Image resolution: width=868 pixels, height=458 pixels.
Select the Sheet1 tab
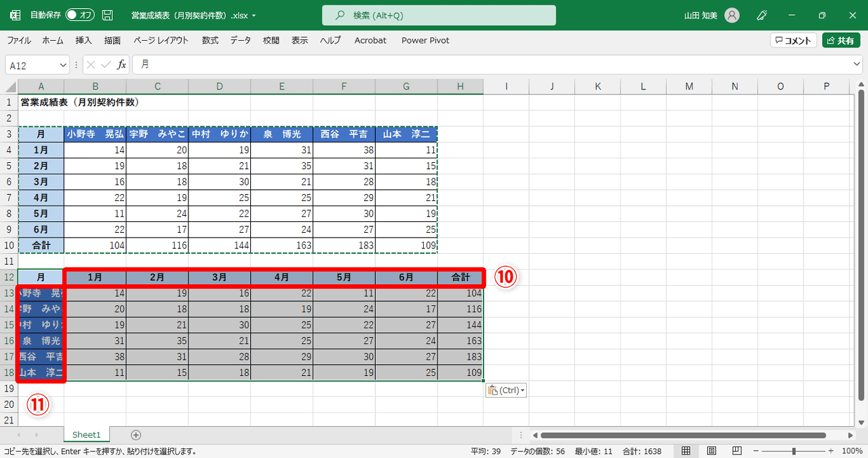click(x=86, y=435)
